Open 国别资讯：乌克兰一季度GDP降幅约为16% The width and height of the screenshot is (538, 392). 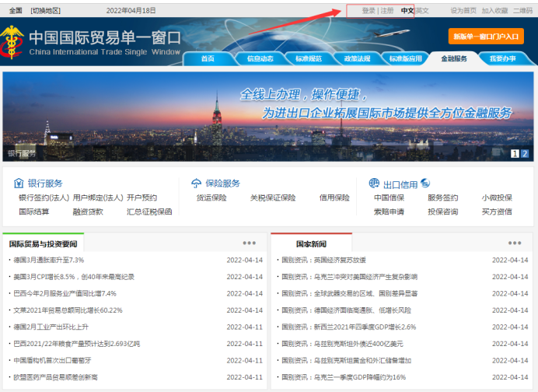point(344,377)
